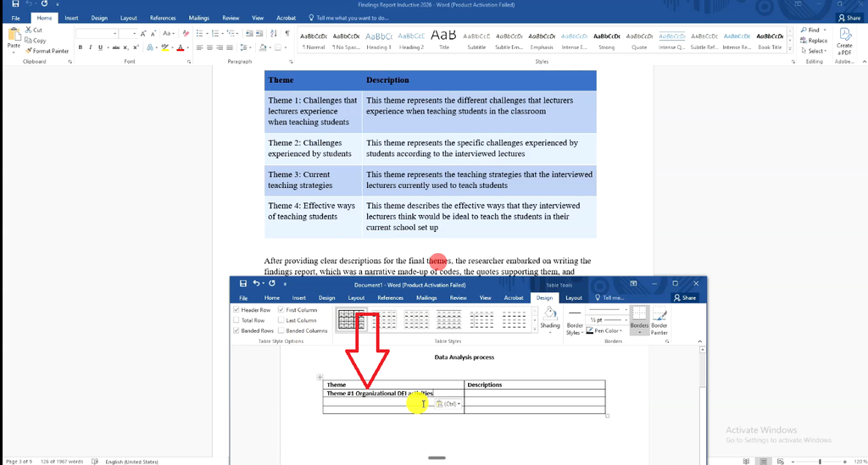Open the Mailings tab in Document1
Viewport: 868px width, 465px height.
426,297
